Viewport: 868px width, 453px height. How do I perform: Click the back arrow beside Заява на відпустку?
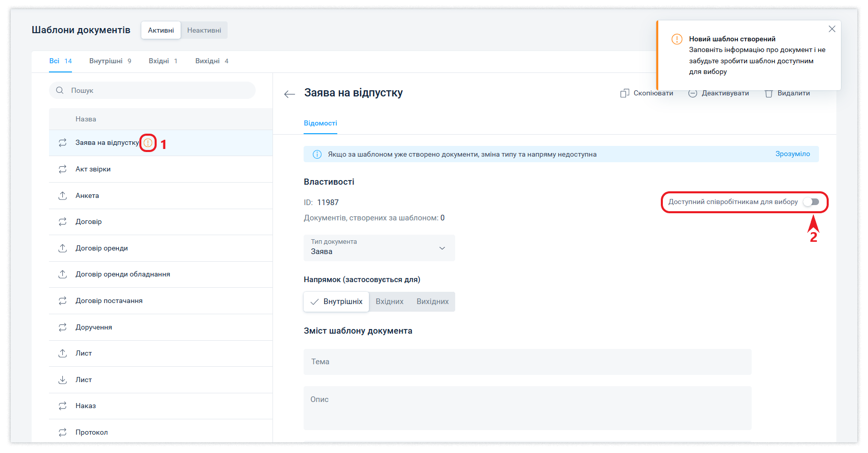289,94
